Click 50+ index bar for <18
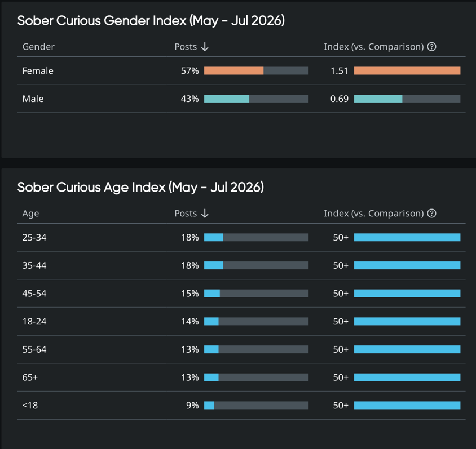 pyautogui.click(x=407, y=406)
